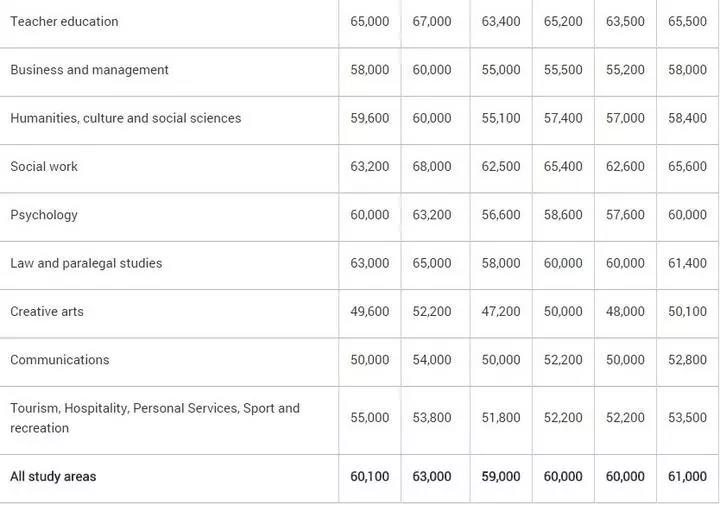Click the Creative arts row label
Viewport: 720px width, 505px height.
pos(47,311)
